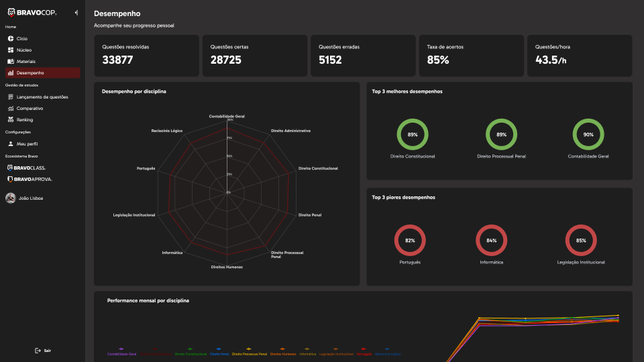Click the BravoCop logo
The width and height of the screenshot is (644, 362).
32,13
